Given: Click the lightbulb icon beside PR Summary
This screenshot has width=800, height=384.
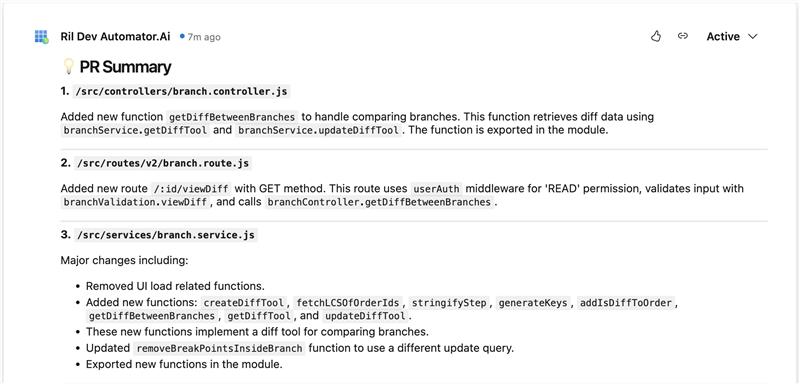Looking at the screenshot, I should coord(68,67).
